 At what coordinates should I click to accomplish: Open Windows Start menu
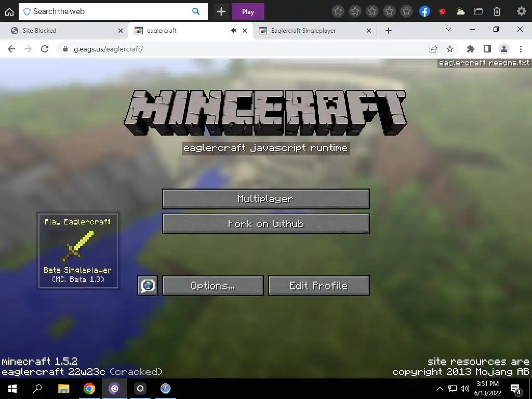click(12, 389)
